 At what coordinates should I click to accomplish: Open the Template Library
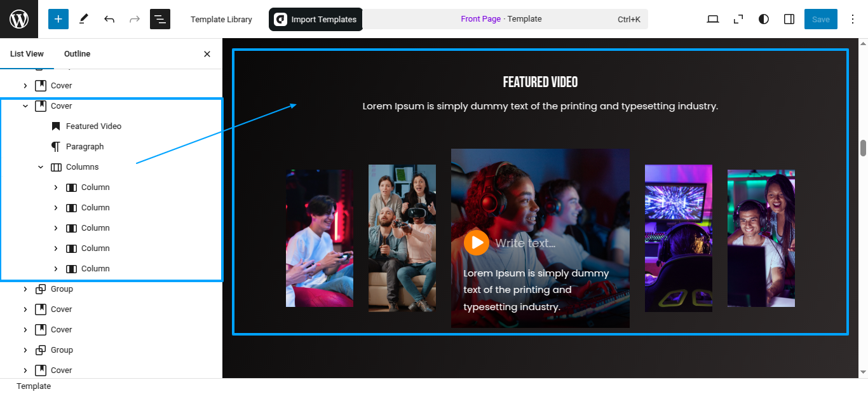coord(221,20)
